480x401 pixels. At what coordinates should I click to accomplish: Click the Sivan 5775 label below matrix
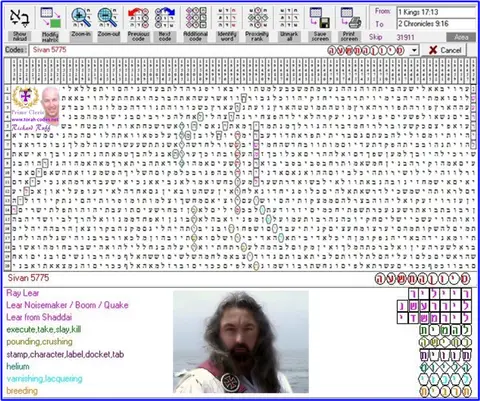28,278
